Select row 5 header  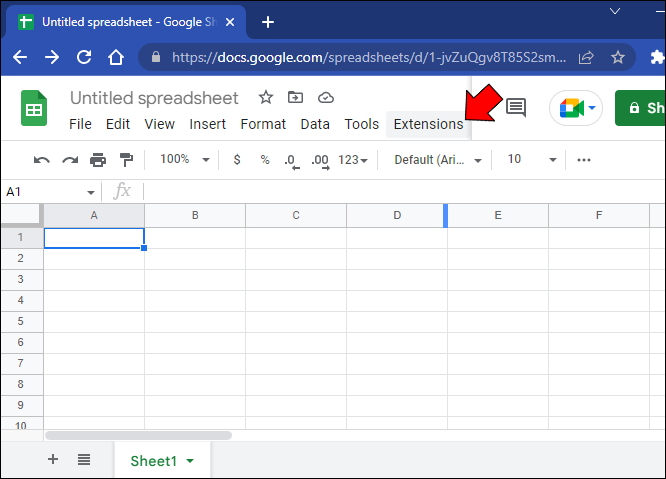coord(20,321)
